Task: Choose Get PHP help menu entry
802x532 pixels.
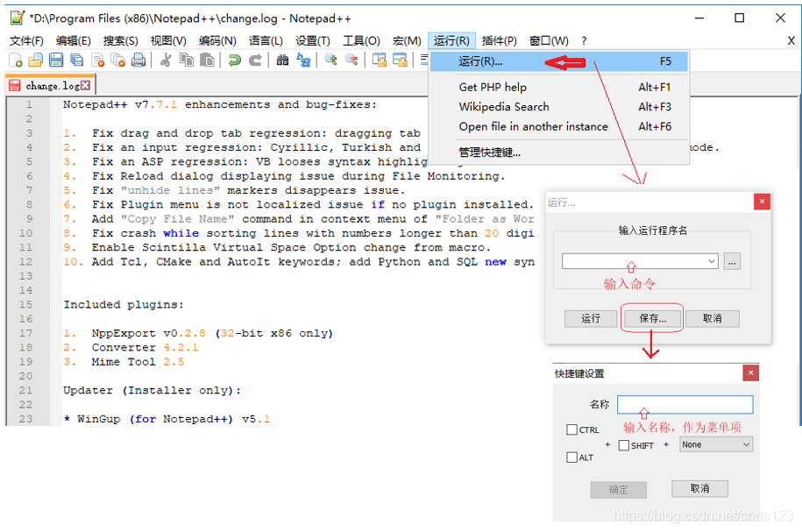Action: 559,87
